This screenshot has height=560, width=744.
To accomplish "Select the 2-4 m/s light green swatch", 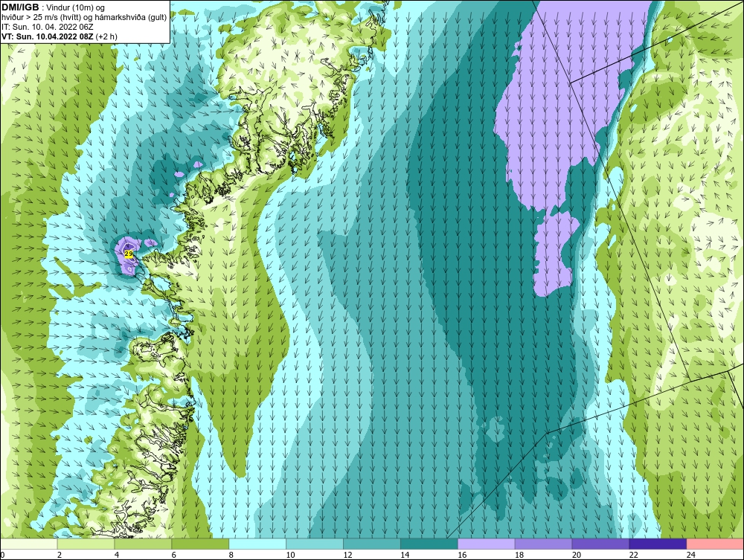I will click(x=86, y=544).
